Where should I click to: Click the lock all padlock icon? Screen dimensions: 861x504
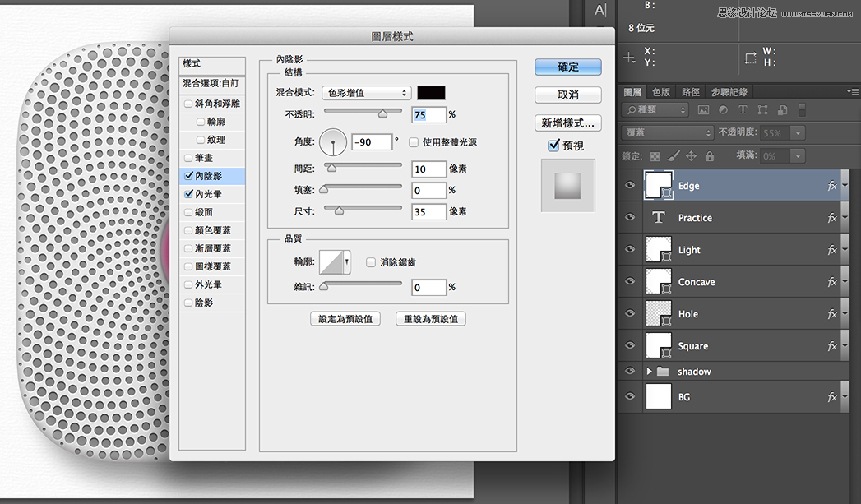710,156
